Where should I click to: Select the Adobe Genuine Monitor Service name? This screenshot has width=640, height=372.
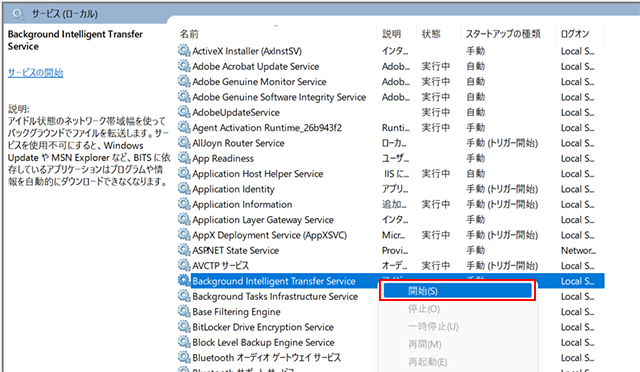[x=259, y=82]
